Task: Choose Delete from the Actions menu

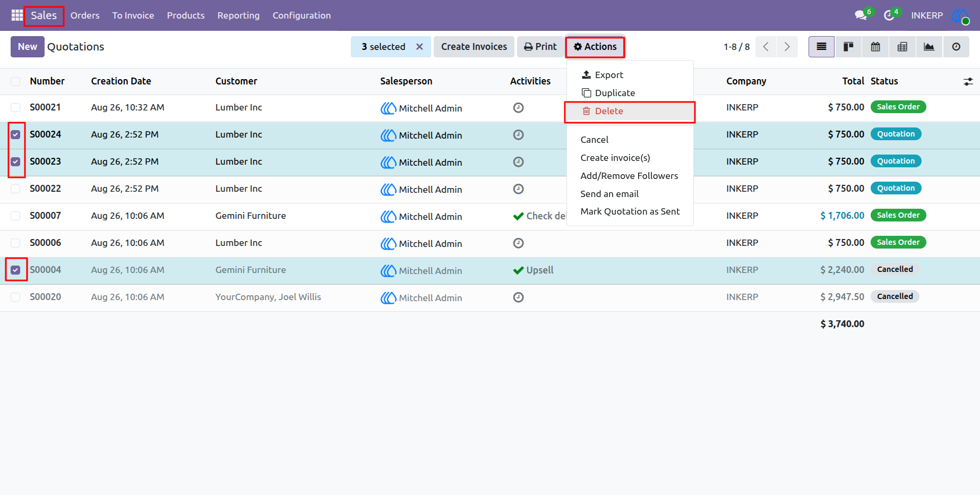Action: [x=630, y=111]
